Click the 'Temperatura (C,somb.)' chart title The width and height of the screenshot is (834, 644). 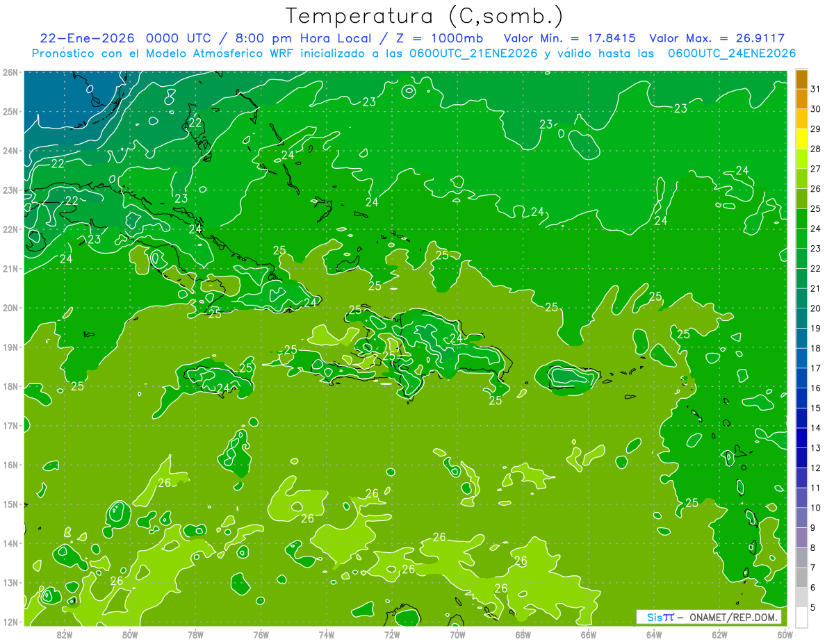tap(425, 17)
